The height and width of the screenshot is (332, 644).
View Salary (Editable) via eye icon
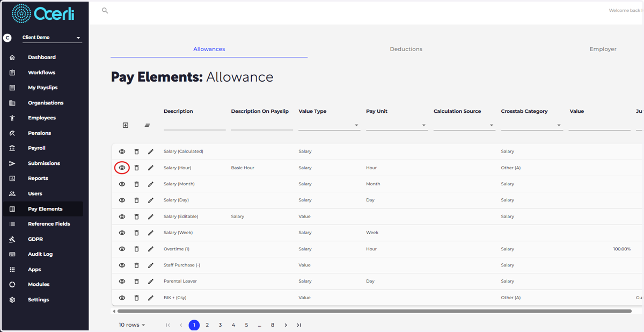point(122,216)
